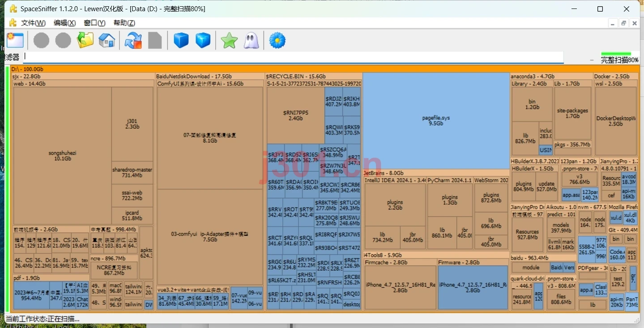Viewport: 644px width, 328px height.
Task: Select the JetBrains - 8.0Gb header
Action: pos(436,173)
